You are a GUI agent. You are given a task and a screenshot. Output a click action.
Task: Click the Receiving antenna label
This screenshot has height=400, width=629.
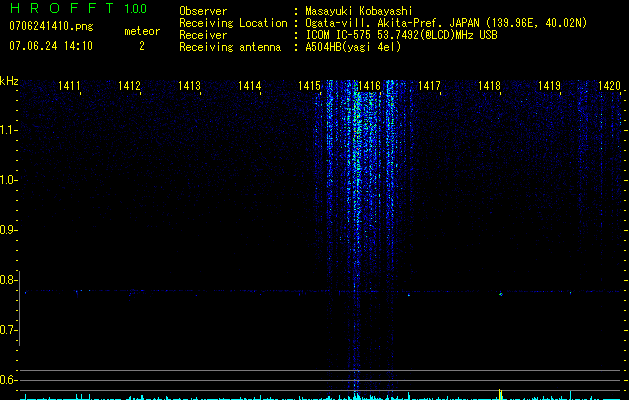230,47
